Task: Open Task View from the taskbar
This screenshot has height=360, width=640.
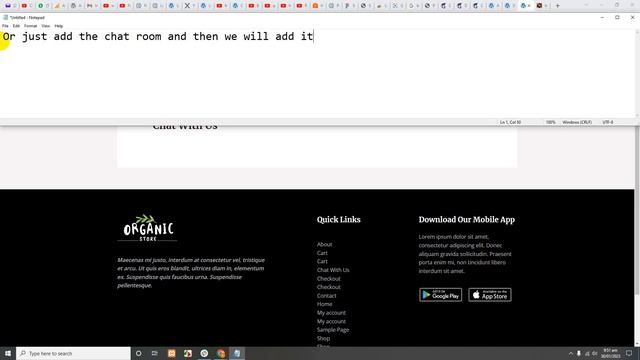Action: tap(155, 353)
